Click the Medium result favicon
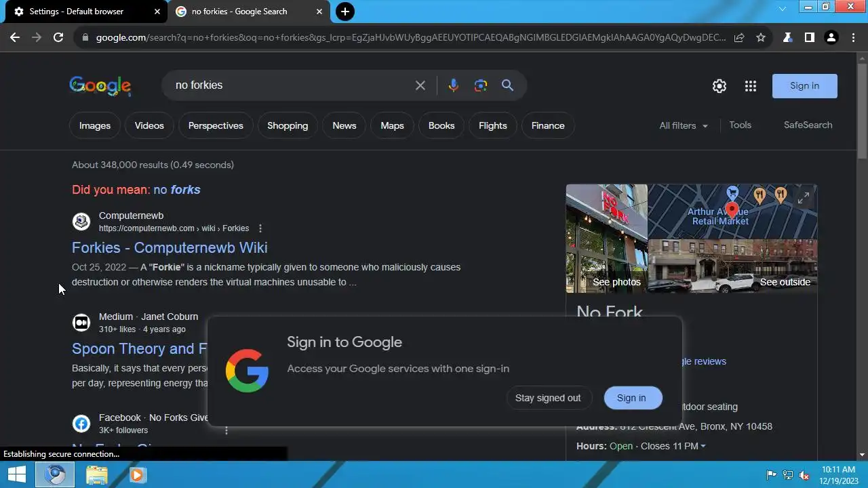This screenshot has width=868, height=488. click(x=81, y=323)
